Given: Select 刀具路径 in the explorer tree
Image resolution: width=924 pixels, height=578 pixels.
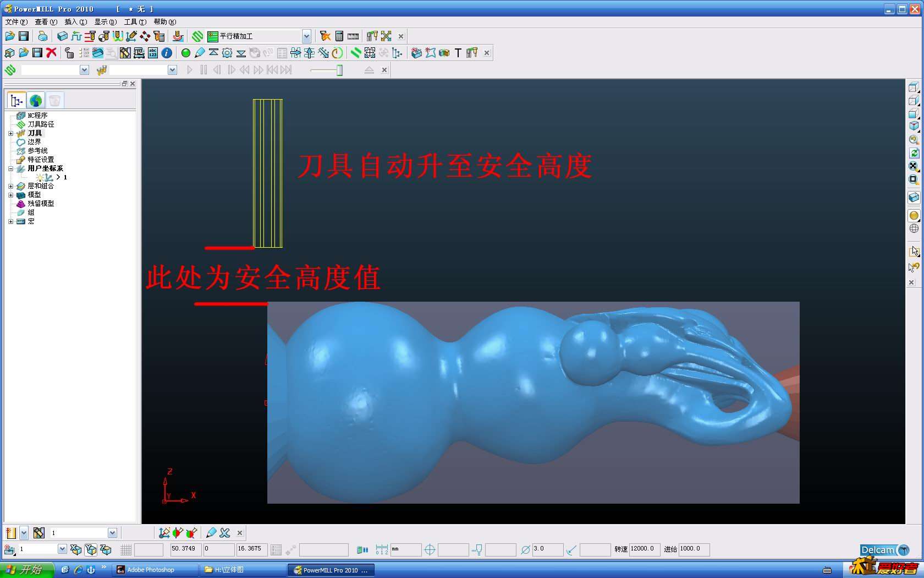Looking at the screenshot, I should [41, 124].
